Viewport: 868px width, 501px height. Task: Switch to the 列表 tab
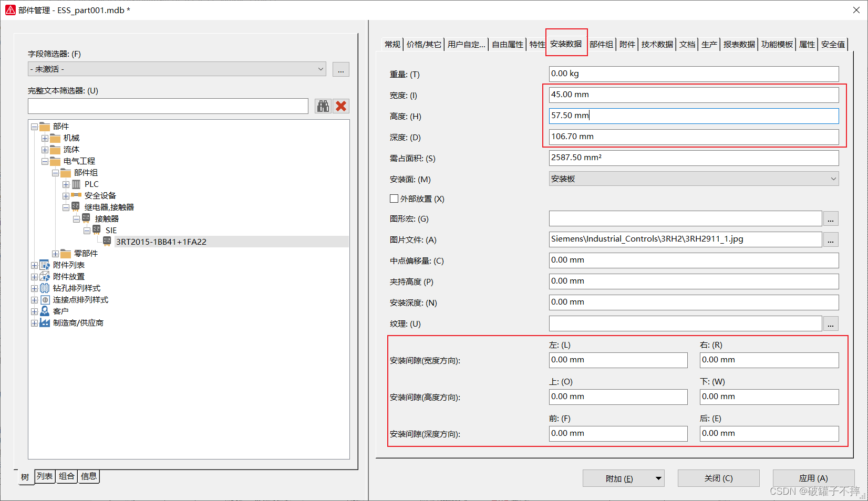[x=45, y=476]
